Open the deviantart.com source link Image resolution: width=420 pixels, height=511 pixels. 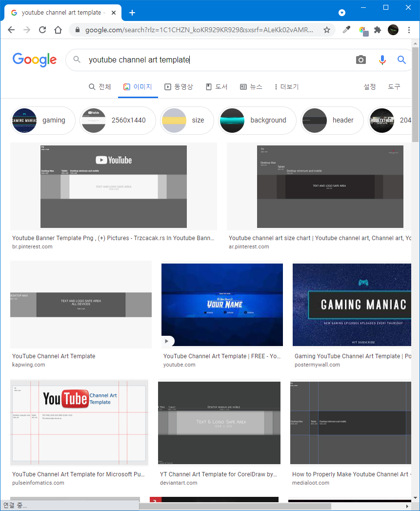tap(179, 483)
